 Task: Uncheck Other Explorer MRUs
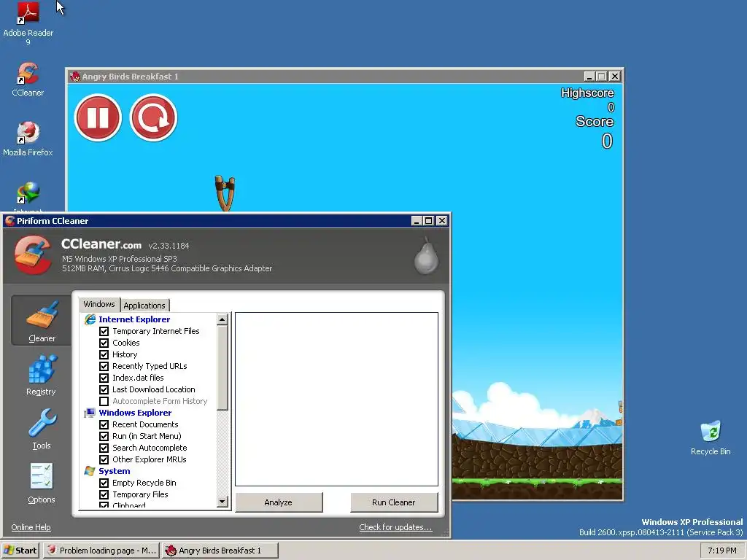[104, 459]
